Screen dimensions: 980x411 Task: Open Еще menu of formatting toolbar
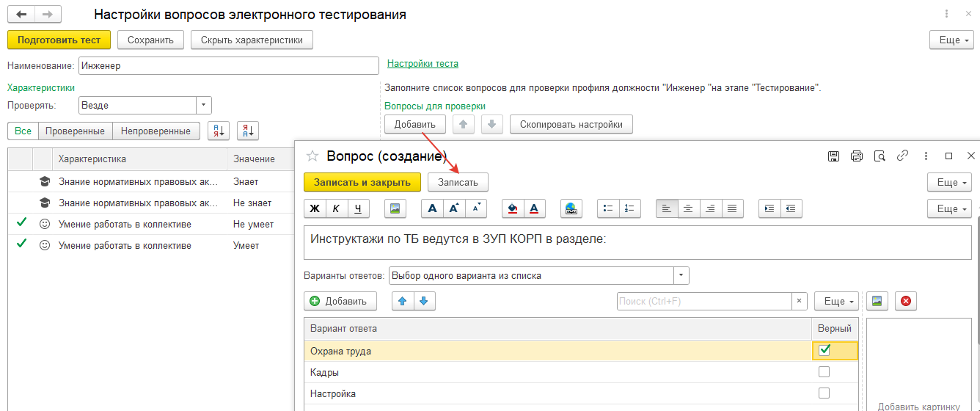[949, 208]
